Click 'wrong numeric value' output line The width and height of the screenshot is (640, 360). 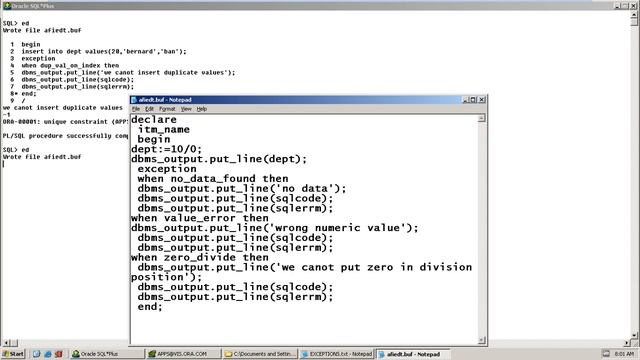point(275,228)
